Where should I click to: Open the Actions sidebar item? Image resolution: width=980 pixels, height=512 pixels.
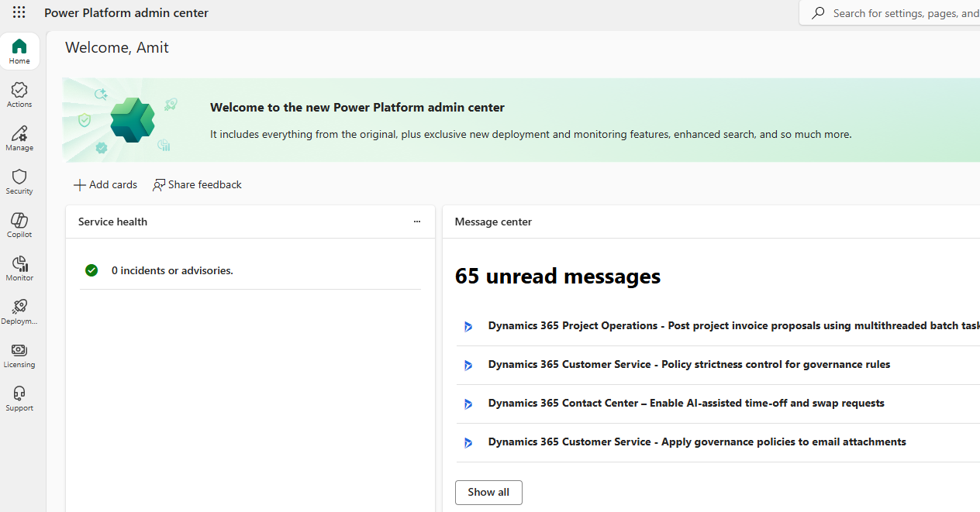(x=19, y=94)
